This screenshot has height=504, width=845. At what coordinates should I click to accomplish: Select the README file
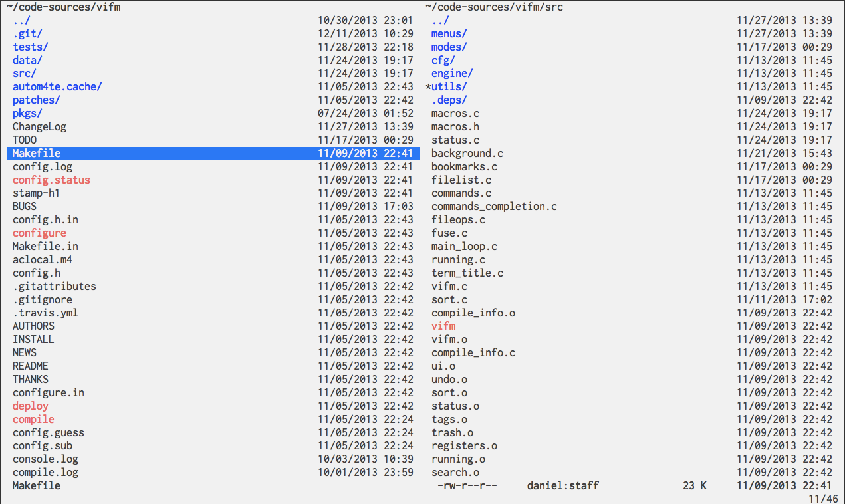pyautogui.click(x=31, y=366)
